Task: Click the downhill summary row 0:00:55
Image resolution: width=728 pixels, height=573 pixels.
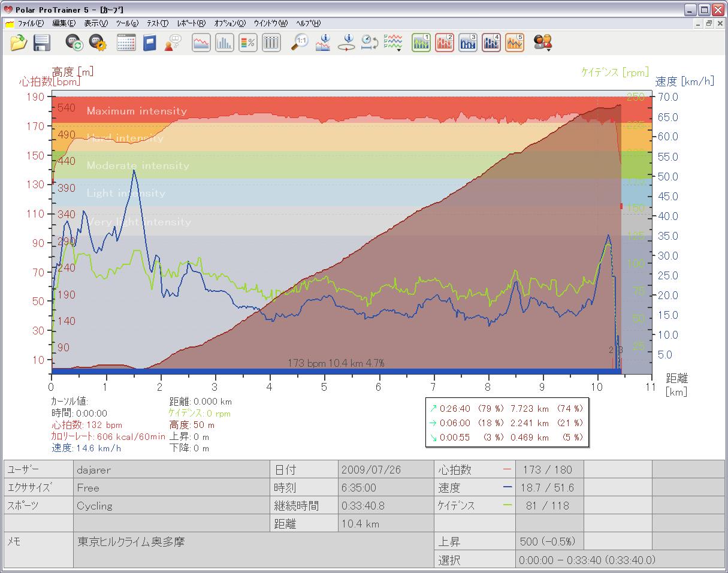Action: pyautogui.click(x=506, y=437)
